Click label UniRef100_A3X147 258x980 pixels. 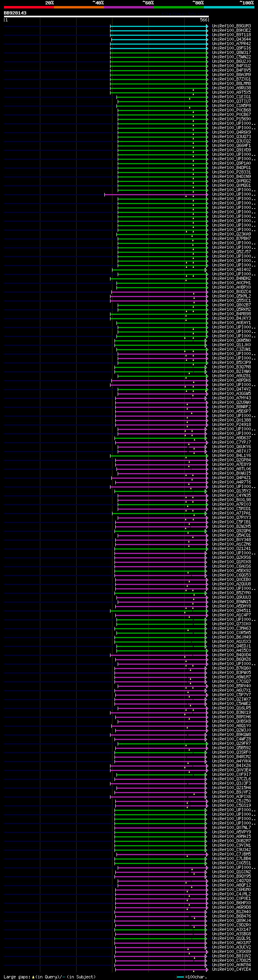click(231, 930)
